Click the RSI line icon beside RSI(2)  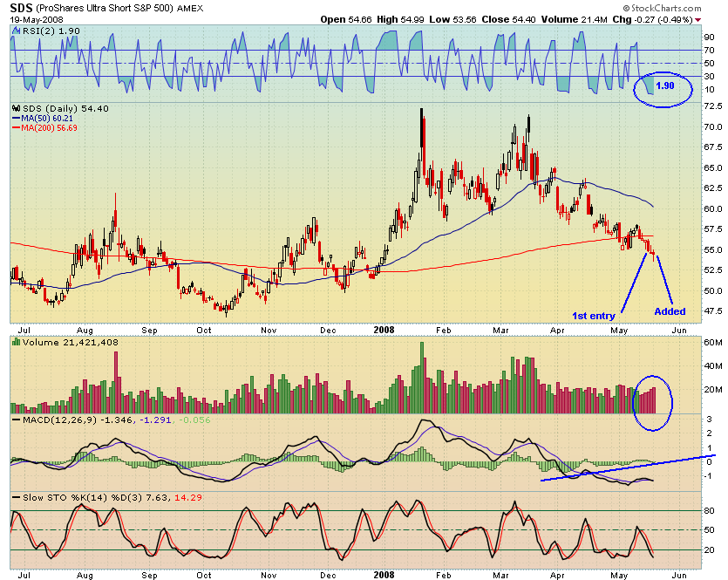[17, 31]
